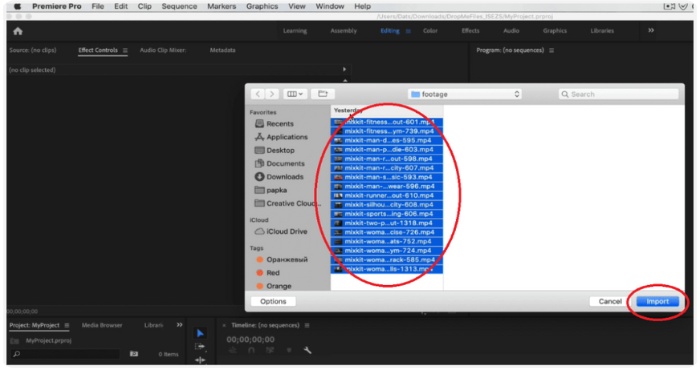Click the new bin folder icon in Project panel
The height and width of the screenshot is (368, 700).
click(134, 354)
